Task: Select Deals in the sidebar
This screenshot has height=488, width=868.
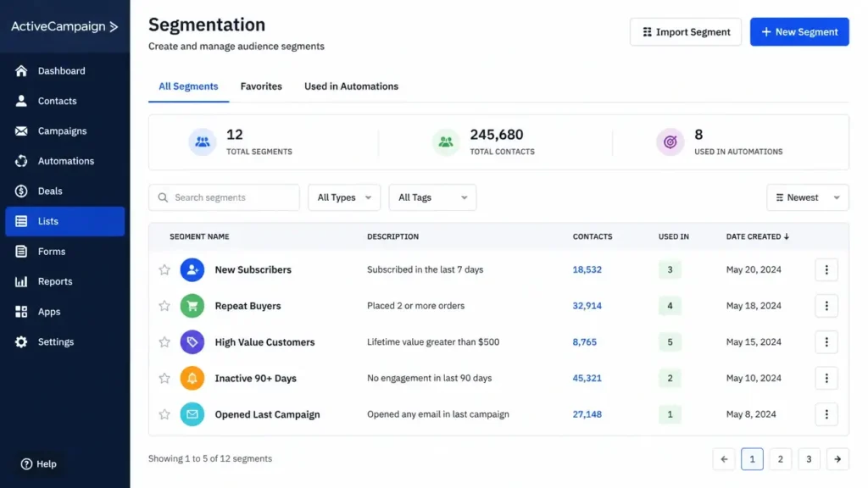Action: [x=64, y=191]
